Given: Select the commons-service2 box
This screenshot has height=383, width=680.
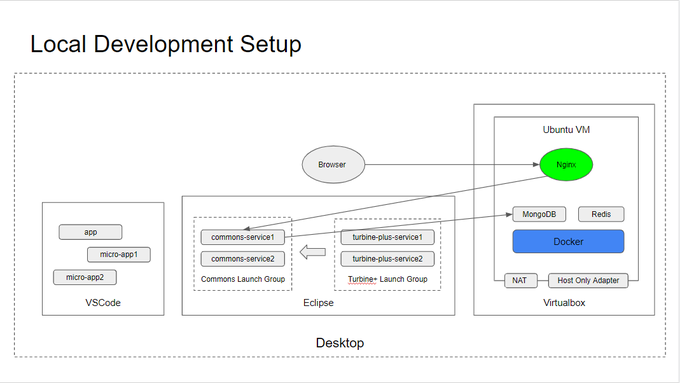Looking at the screenshot, I should point(243,259).
